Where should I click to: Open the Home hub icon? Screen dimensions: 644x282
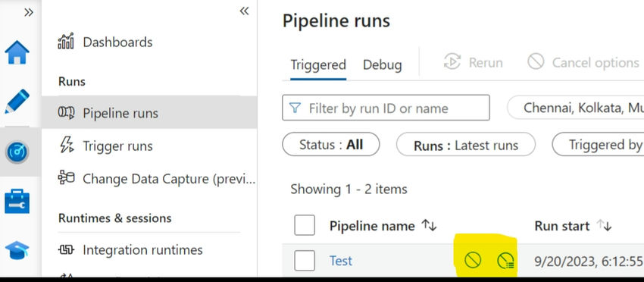coord(17,52)
